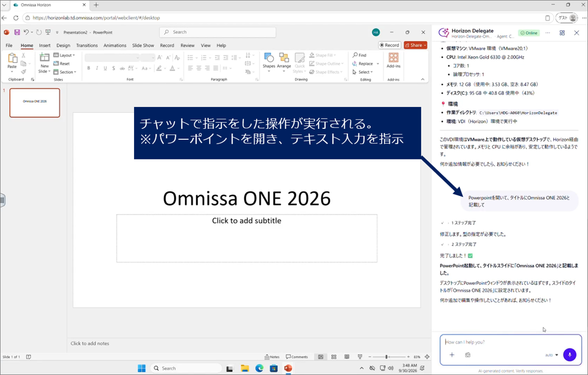This screenshot has height=375, width=588.
Task: Toggle the Notes pane in status bar
Action: point(272,357)
